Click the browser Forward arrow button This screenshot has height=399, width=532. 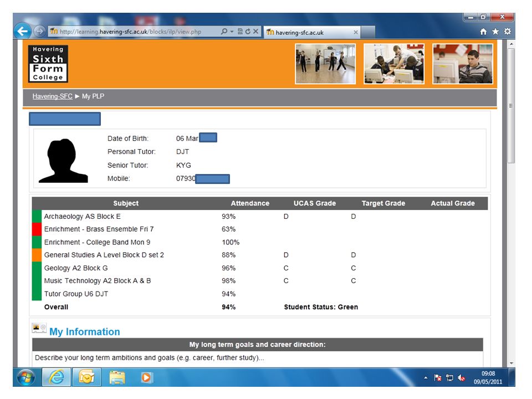[40, 32]
